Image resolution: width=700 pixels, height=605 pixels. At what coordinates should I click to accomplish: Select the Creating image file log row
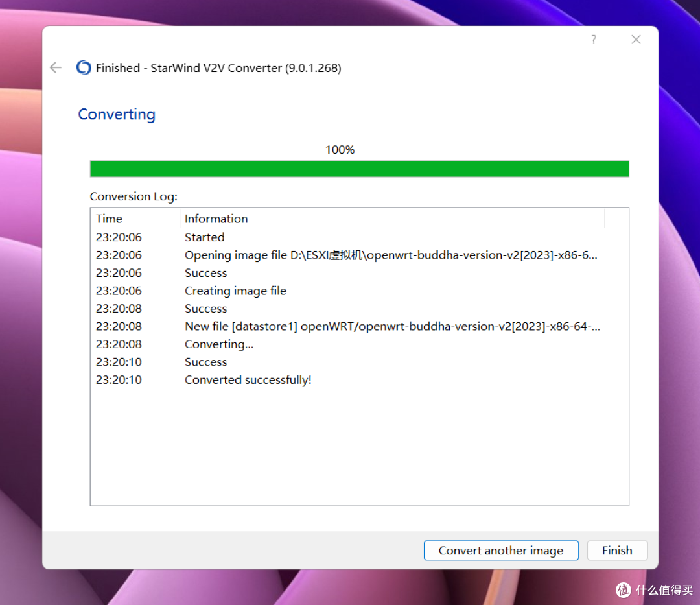point(235,291)
